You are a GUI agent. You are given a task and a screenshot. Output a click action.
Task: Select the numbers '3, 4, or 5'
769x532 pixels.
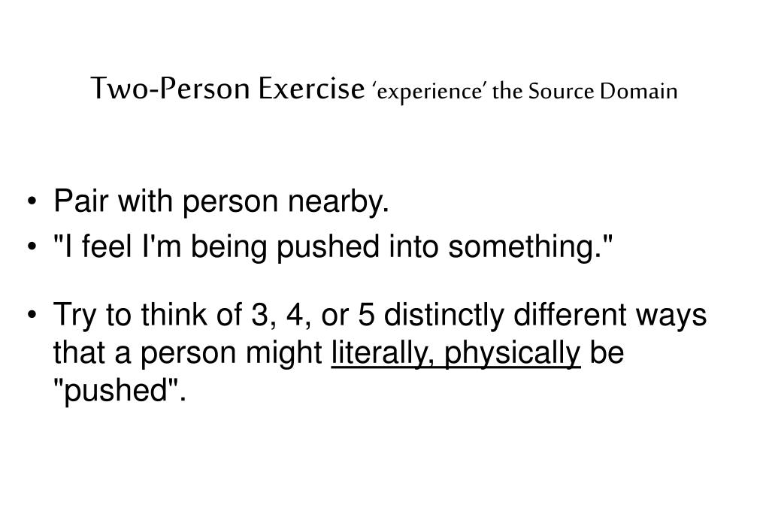point(313,315)
